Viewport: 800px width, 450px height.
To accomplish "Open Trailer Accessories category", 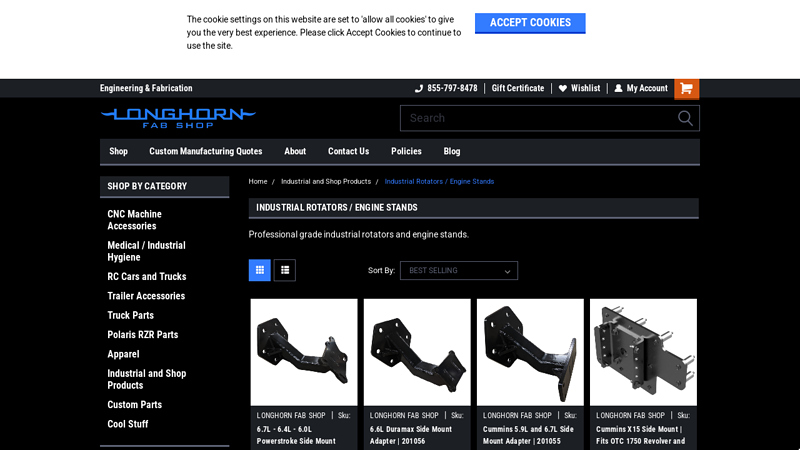I will 146,296.
